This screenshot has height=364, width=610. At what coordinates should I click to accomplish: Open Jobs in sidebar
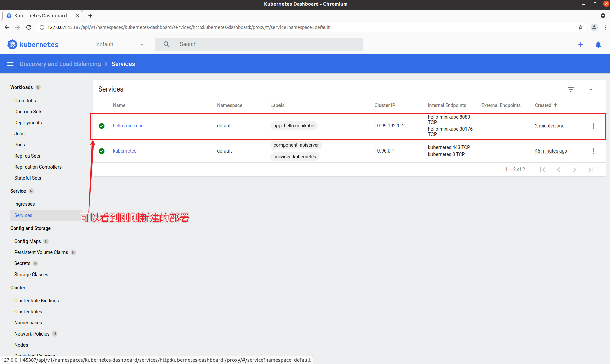click(x=19, y=134)
